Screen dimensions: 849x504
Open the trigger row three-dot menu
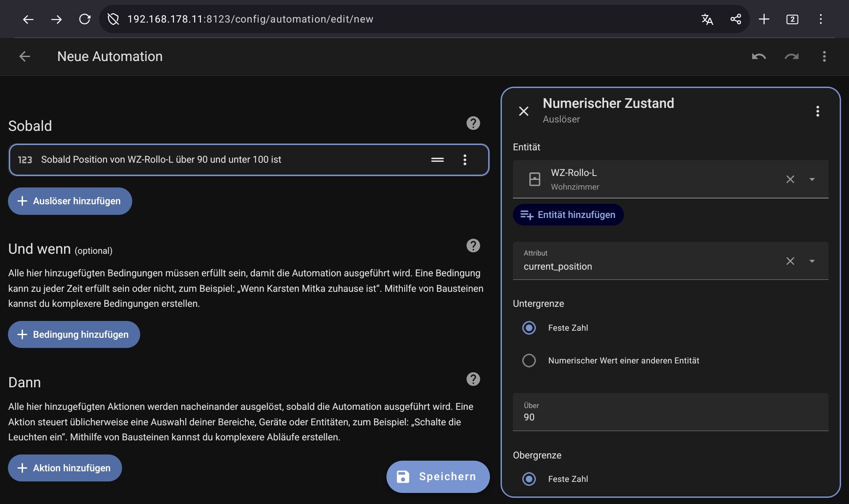click(x=465, y=160)
